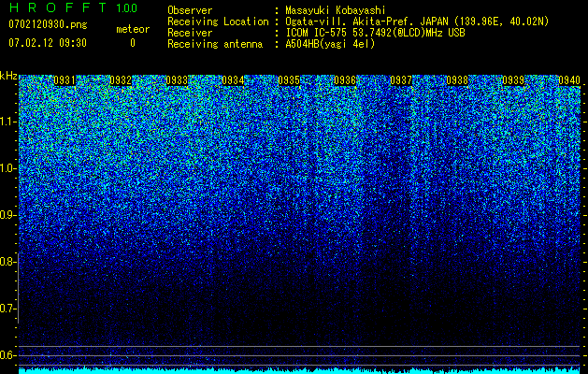
Task: Click the 0933 time marker
Action: click(177, 80)
